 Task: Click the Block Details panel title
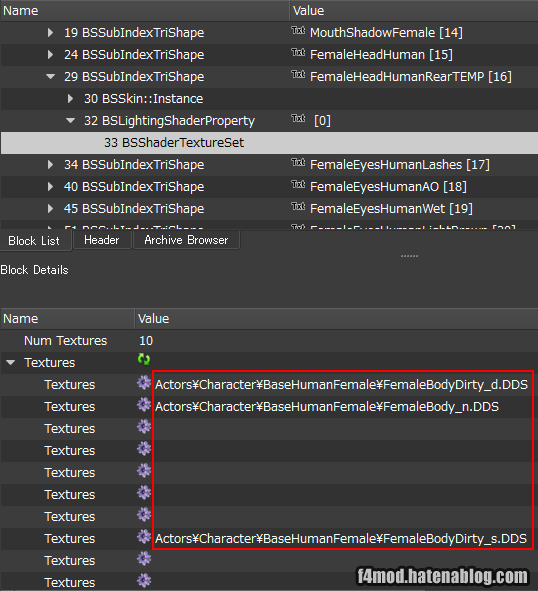coord(34,270)
